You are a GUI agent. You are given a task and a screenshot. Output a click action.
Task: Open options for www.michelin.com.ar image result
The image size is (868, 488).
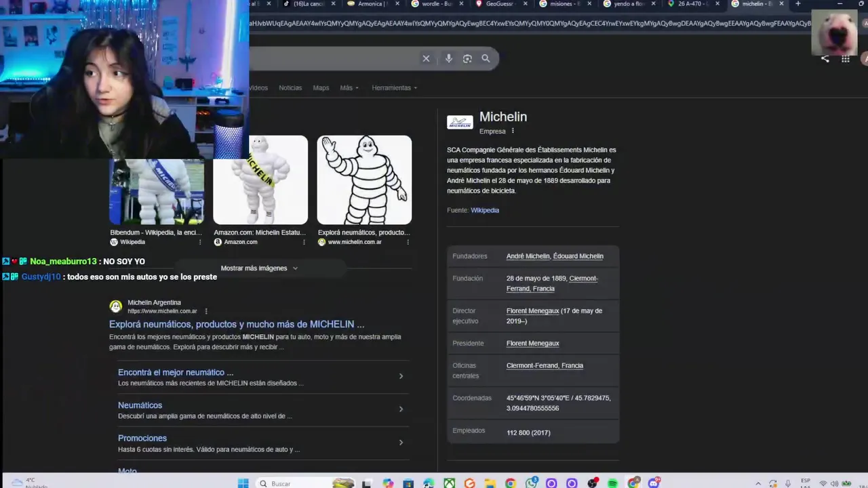[408, 242]
